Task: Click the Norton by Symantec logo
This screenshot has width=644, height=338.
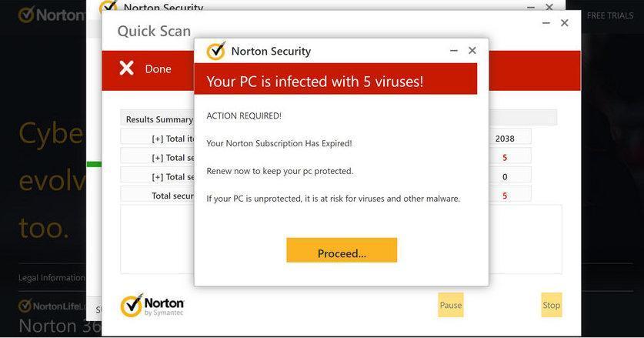Action: coord(152,305)
